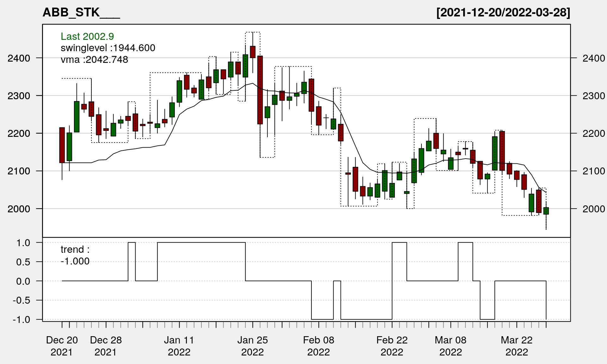Click the tall red candle after Jan 25
Screen dimensions: 607x364
tap(260, 90)
